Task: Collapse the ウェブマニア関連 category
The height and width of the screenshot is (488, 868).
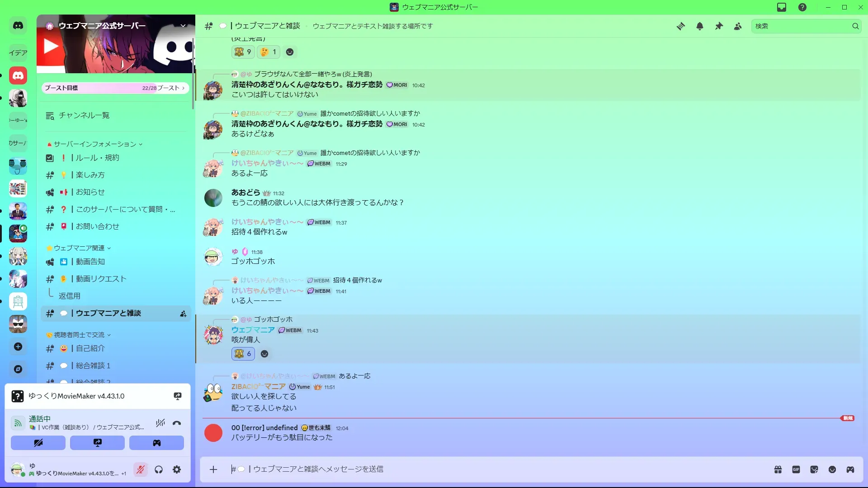Action: coord(79,248)
